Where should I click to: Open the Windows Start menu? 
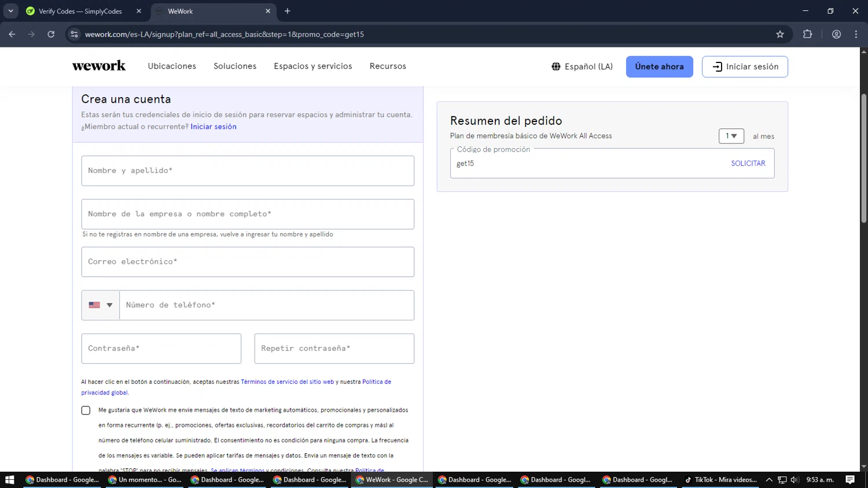click(x=10, y=480)
